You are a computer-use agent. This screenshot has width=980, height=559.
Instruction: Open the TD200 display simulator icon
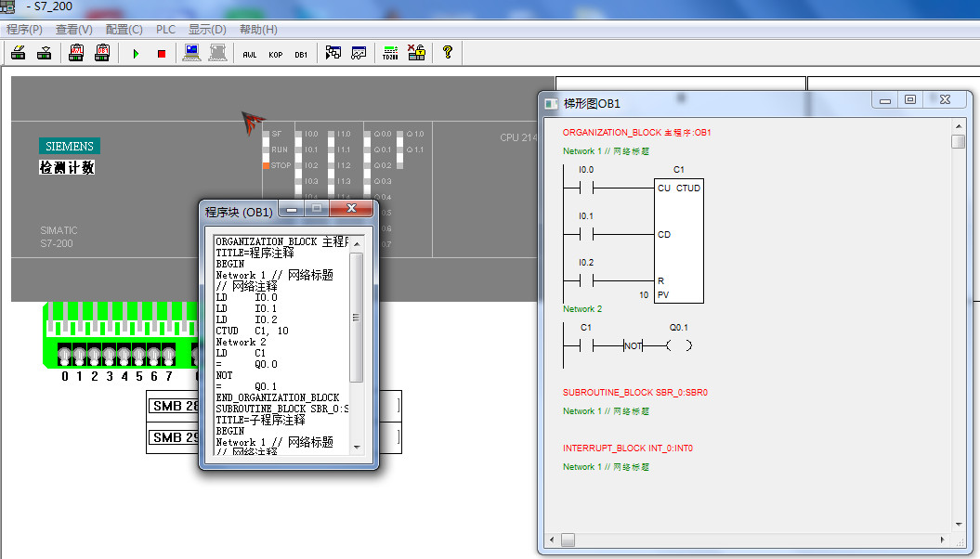pos(390,53)
